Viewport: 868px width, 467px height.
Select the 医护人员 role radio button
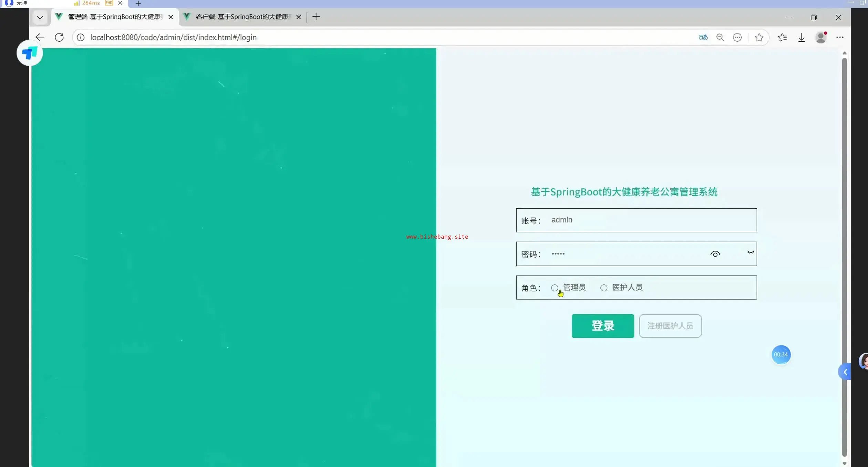click(604, 288)
